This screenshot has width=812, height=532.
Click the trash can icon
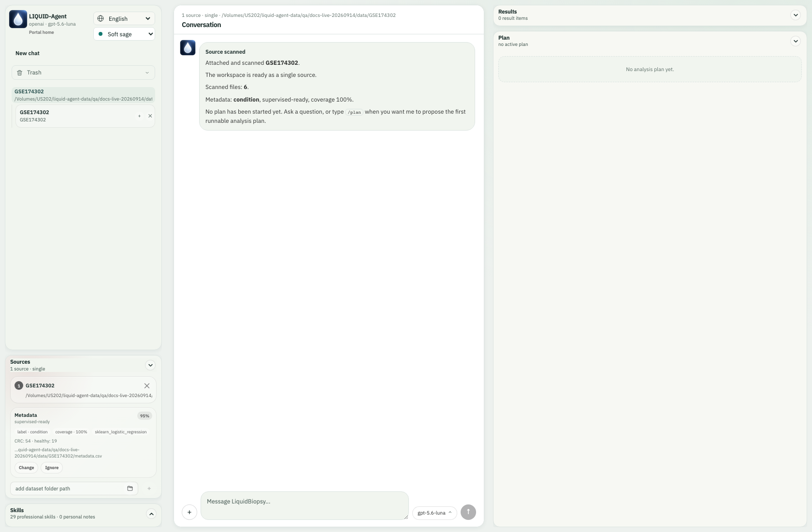[20, 73]
